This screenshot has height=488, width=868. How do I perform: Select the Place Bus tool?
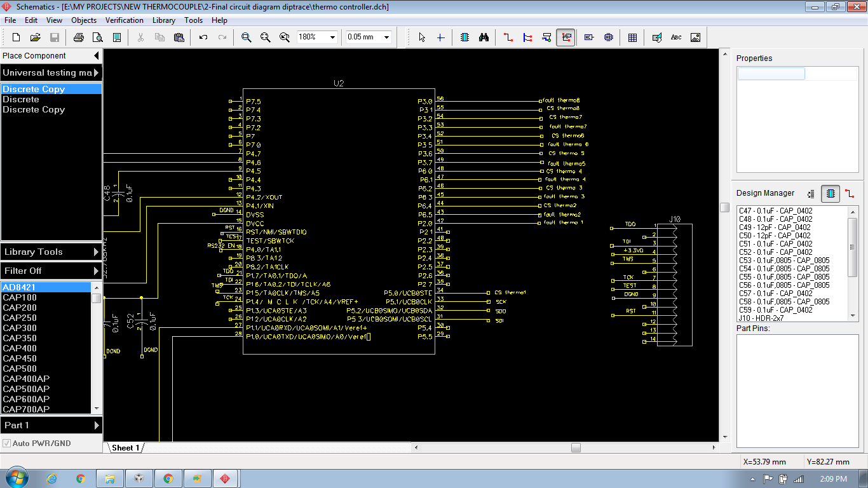point(527,37)
